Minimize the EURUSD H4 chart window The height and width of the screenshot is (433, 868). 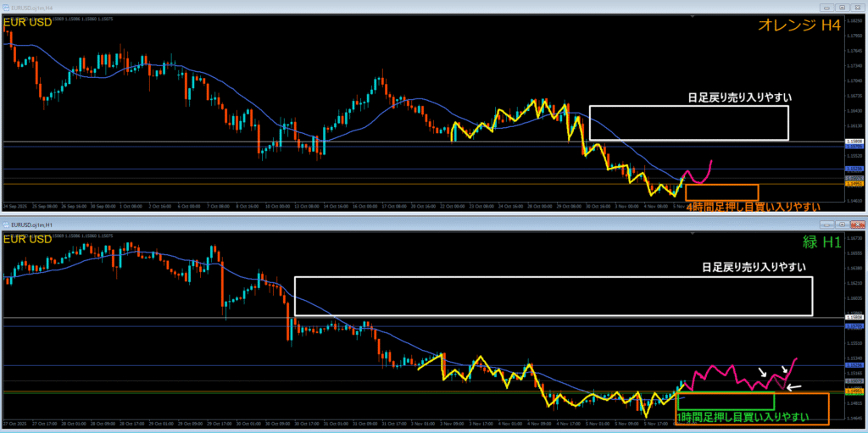pyautogui.click(x=826, y=7)
